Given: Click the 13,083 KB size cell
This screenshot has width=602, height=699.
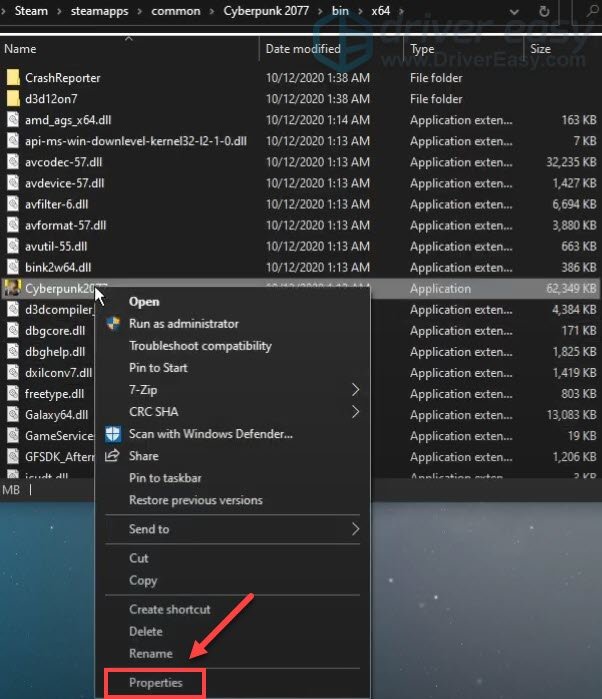Looking at the screenshot, I should tap(571, 415).
